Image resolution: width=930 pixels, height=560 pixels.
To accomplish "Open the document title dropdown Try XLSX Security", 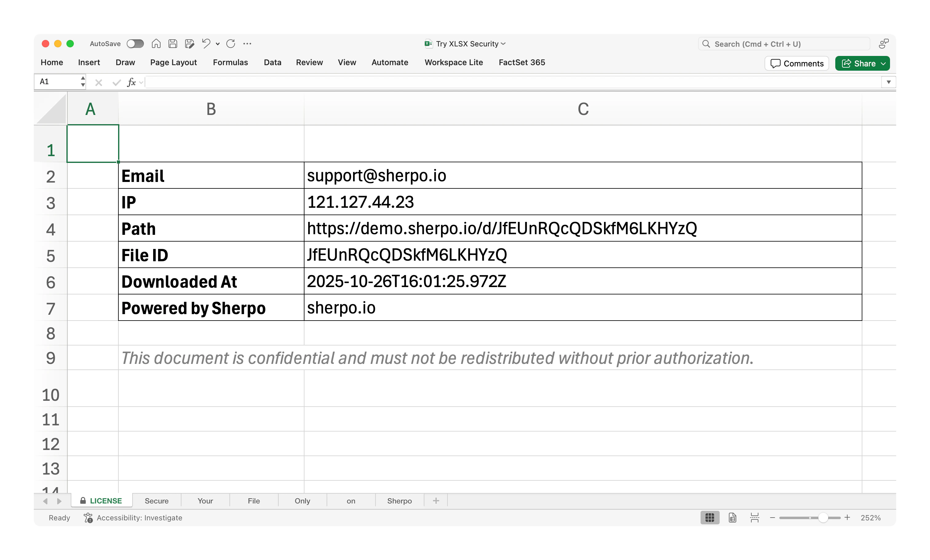I will pos(504,44).
